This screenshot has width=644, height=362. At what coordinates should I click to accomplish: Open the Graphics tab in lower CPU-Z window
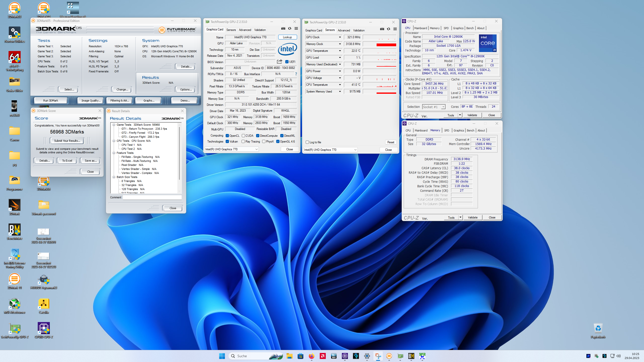coord(459,130)
